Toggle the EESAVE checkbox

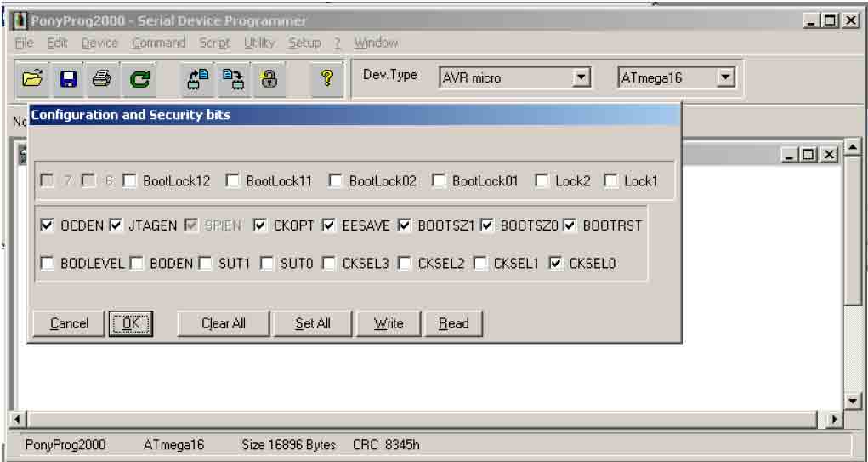[x=329, y=225]
